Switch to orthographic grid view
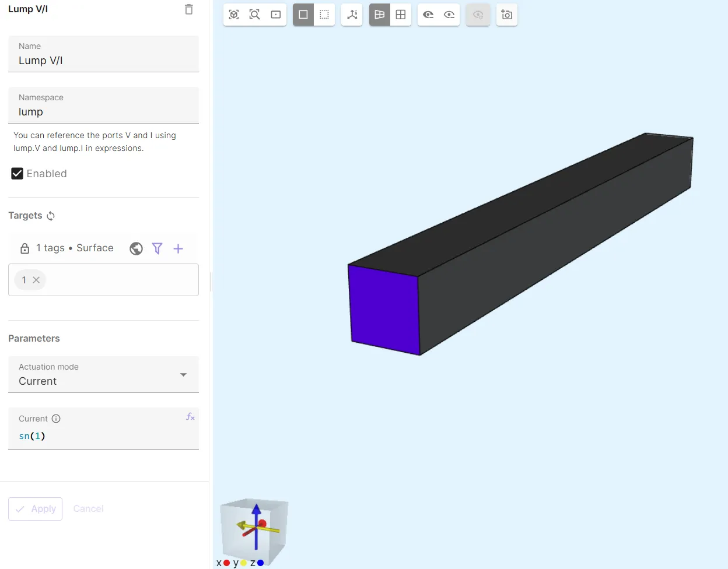This screenshot has width=728, height=569. click(401, 15)
